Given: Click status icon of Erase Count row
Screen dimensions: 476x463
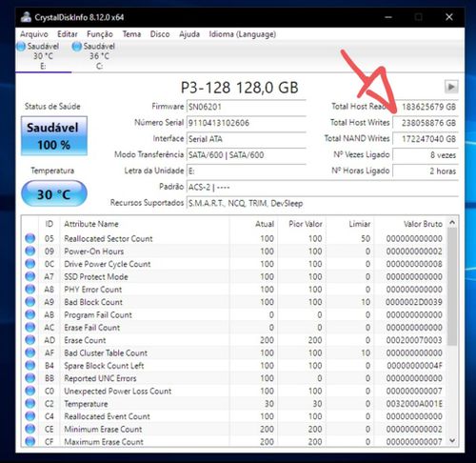Looking at the screenshot, I should click(30, 340).
